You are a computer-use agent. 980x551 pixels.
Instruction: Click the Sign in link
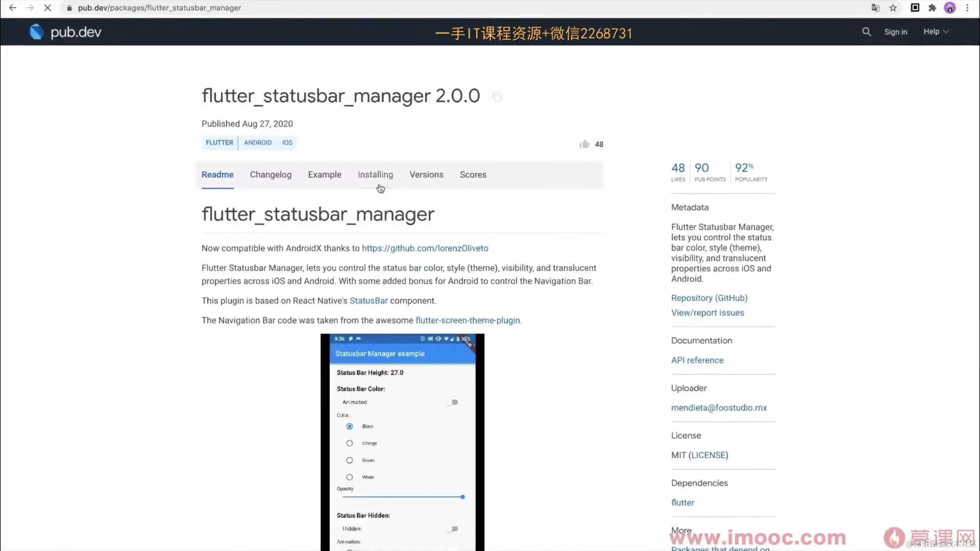click(x=895, y=32)
